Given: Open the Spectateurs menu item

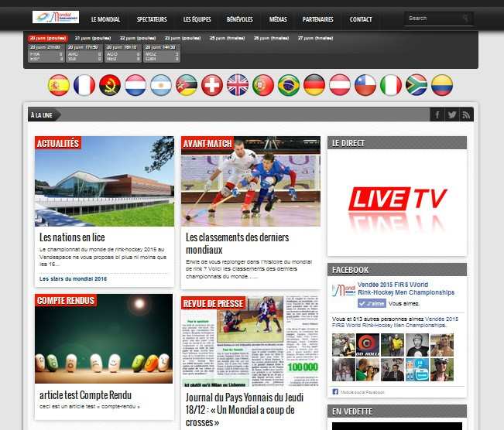Looking at the screenshot, I should pos(152,19).
